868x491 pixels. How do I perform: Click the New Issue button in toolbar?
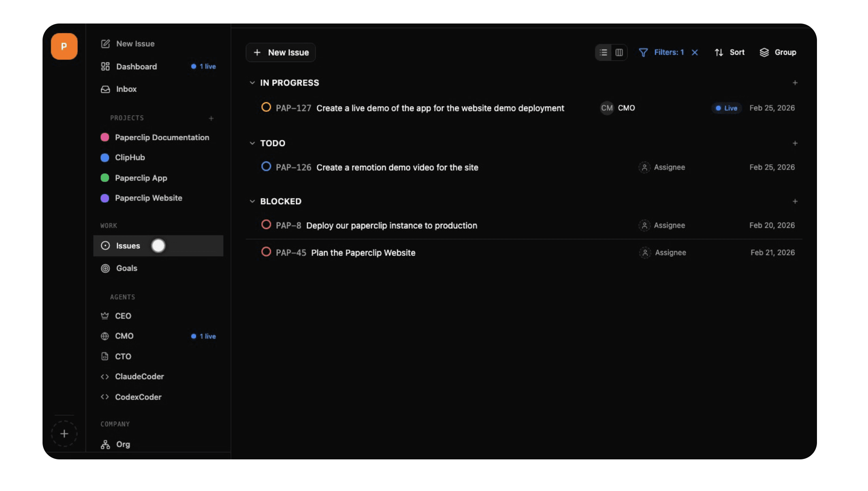(281, 53)
